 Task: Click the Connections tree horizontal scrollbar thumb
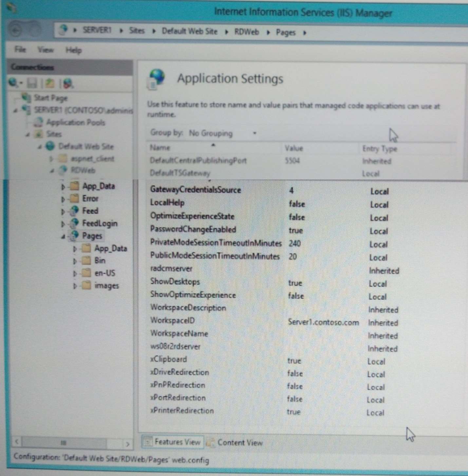pyautogui.click(x=64, y=443)
